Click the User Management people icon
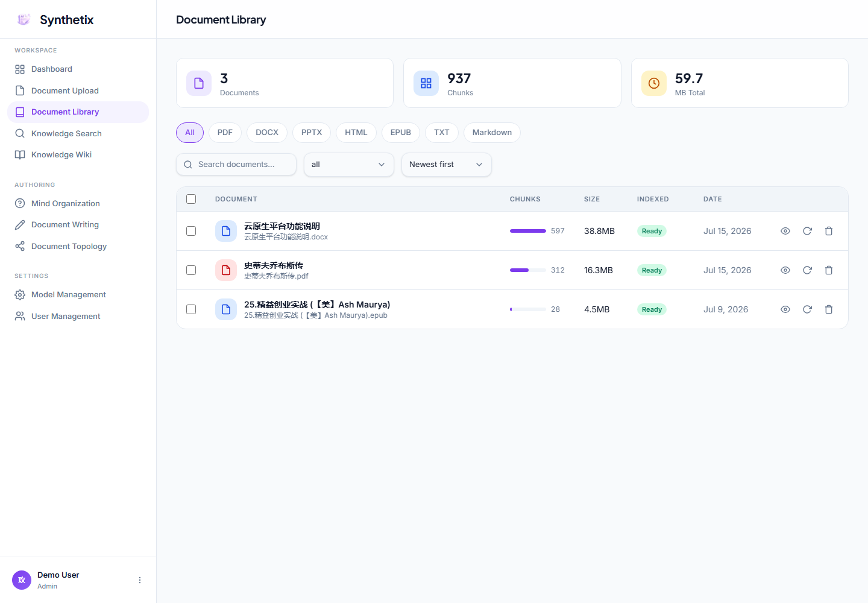 click(20, 316)
